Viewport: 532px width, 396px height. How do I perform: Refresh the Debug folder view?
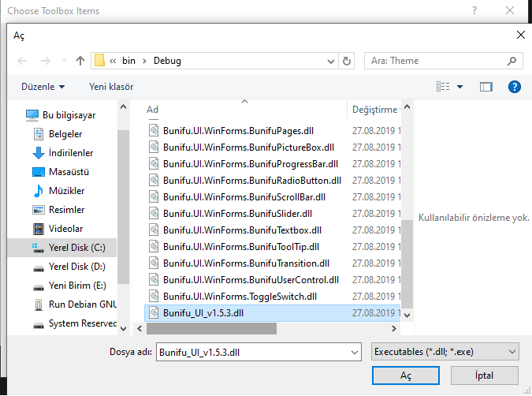(x=347, y=61)
